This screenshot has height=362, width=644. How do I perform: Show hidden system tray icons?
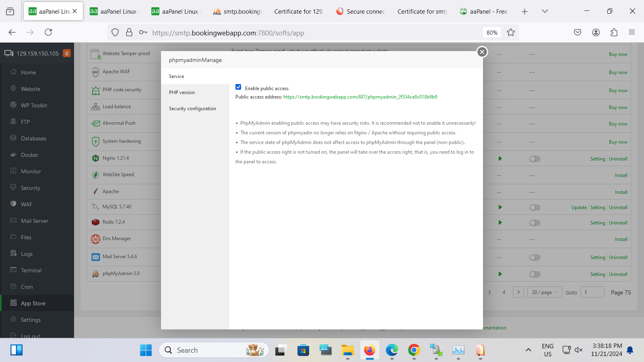tap(528, 350)
